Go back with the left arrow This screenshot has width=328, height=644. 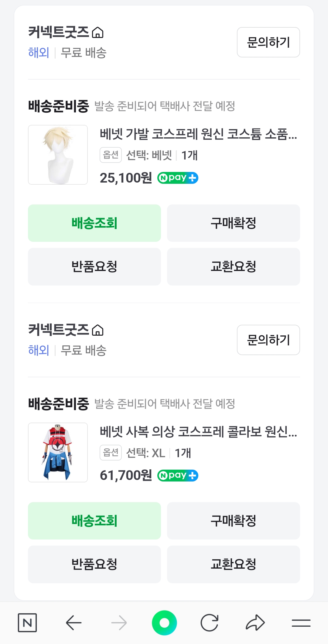point(73,623)
